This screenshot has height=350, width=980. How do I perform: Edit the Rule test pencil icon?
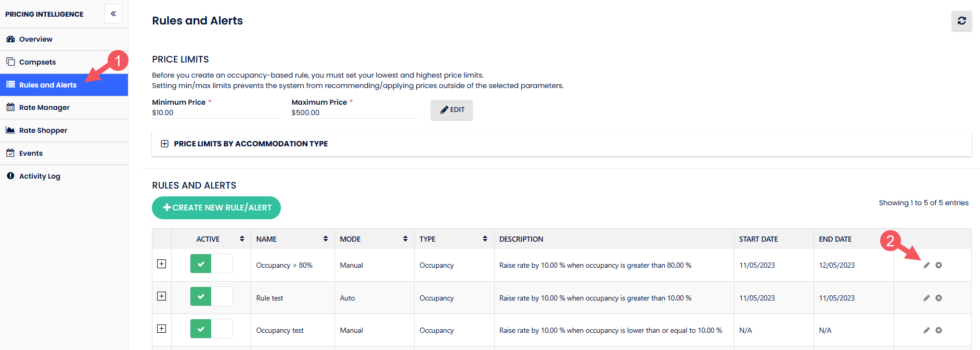point(926,298)
